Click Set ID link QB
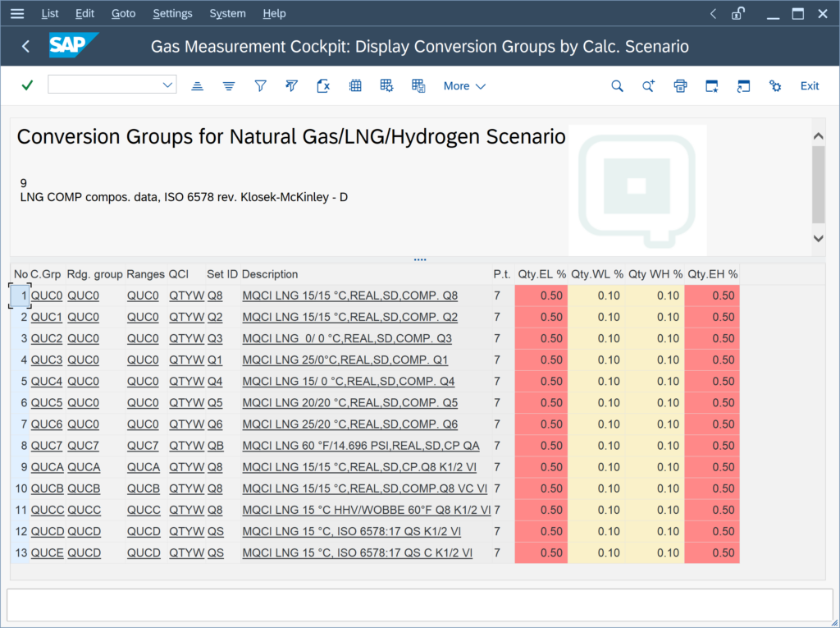 pyautogui.click(x=216, y=446)
